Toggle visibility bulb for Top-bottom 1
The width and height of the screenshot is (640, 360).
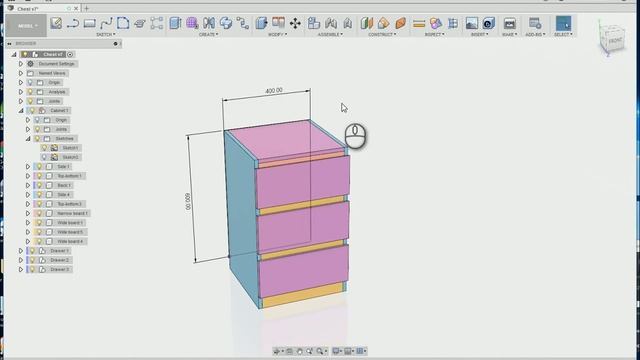[40, 176]
